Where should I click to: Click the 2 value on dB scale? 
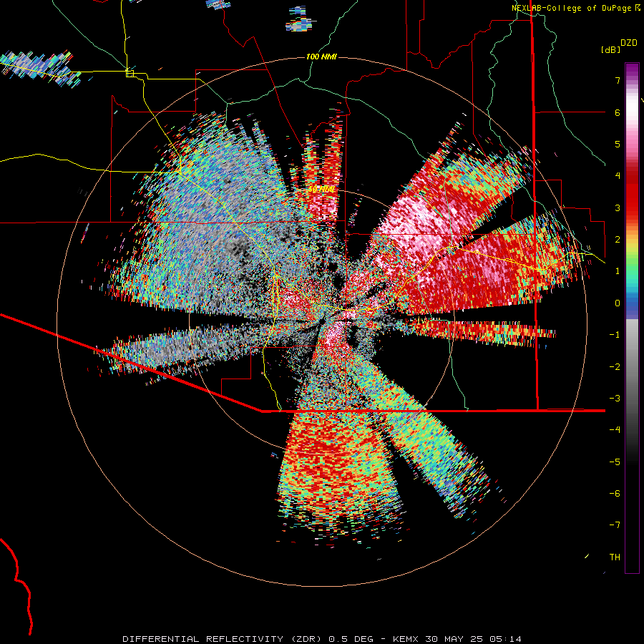pos(618,240)
